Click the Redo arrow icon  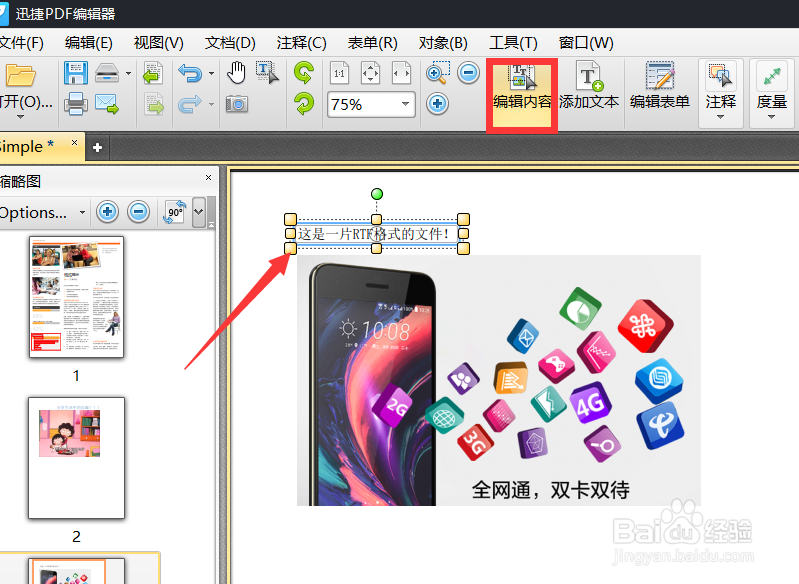coord(190,104)
